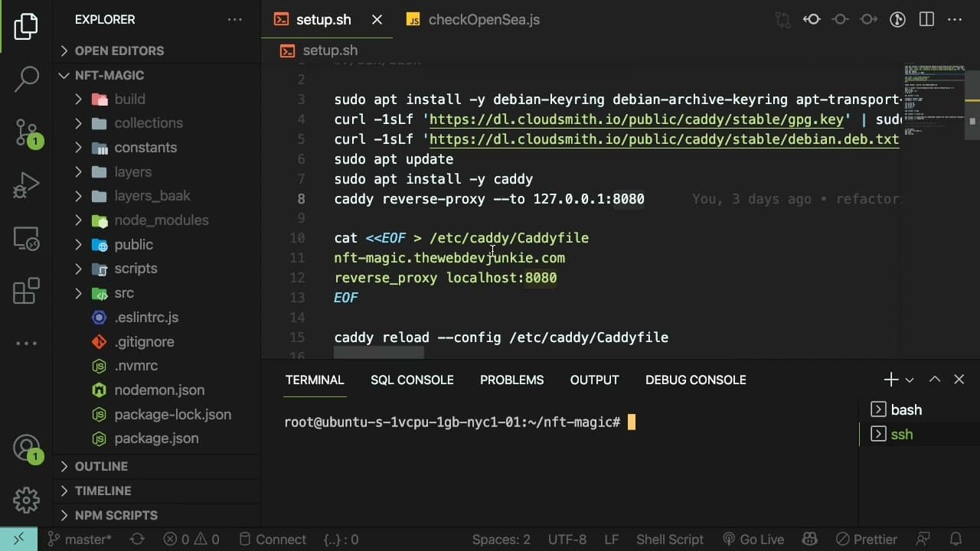Image resolution: width=980 pixels, height=551 pixels.
Task: Open the Remote Explorer icon
Action: click(x=26, y=239)
